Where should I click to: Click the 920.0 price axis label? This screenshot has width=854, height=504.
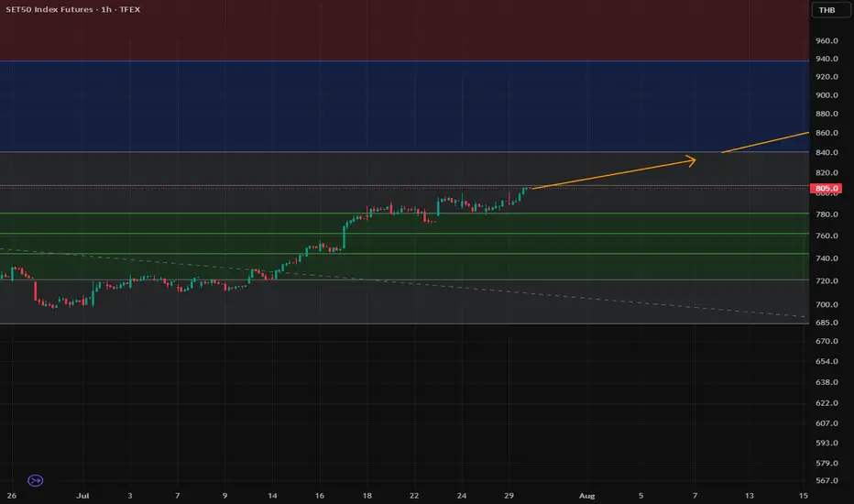[x=827, y=77]
